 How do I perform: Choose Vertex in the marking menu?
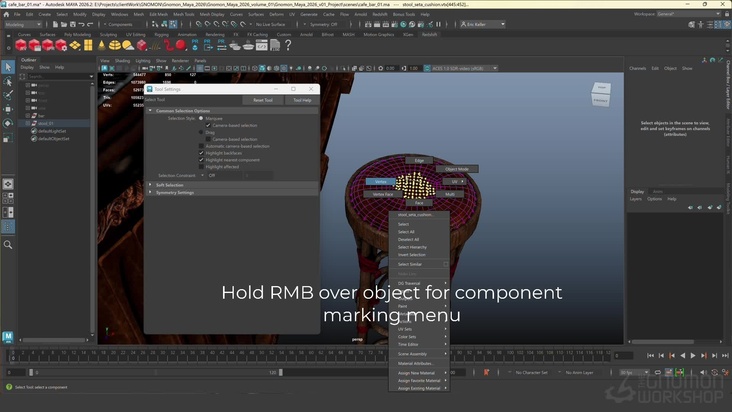click(x=380, y=181)
